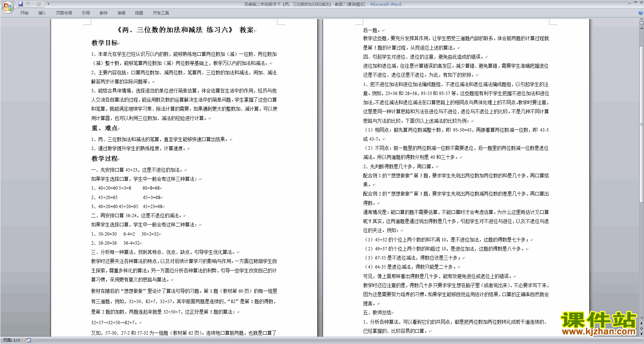This screenshot has width=644, height=344.
Task: Click the 重、难点 heading
Action: point(105,128)
